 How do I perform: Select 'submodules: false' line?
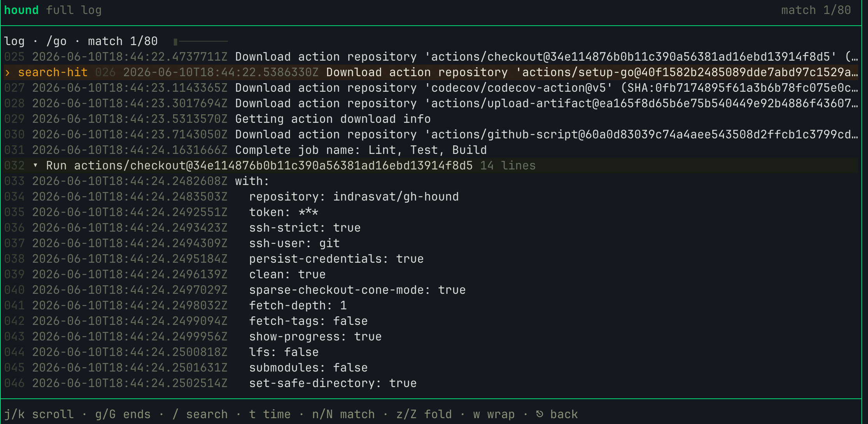tap(431, 368)
